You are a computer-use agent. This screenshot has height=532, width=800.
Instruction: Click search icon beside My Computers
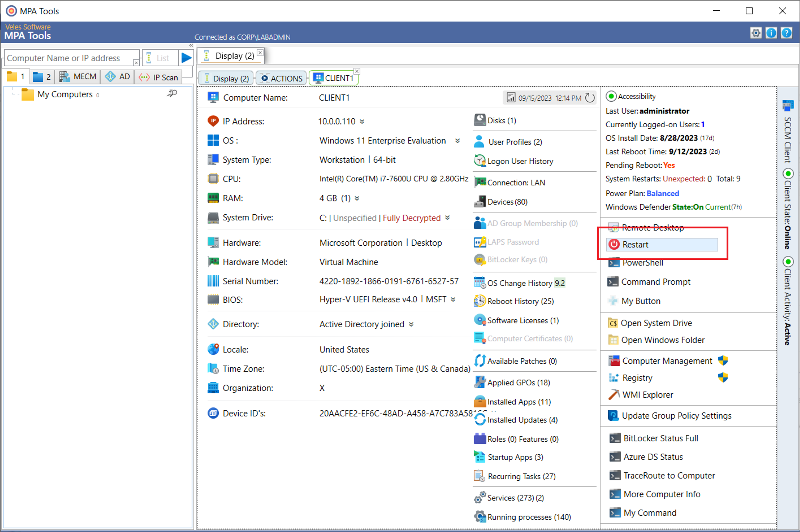172,93
